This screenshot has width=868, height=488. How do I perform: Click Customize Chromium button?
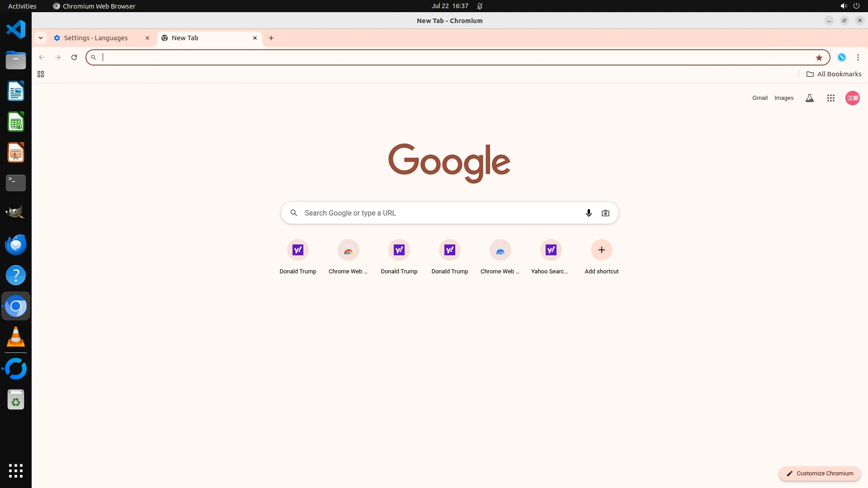coord(819,473)
